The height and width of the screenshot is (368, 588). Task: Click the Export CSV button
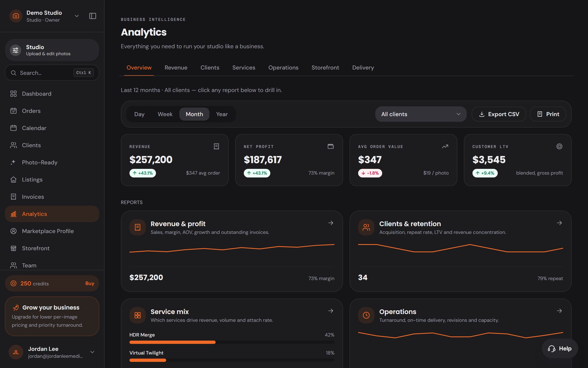click(x=499, y=114)
